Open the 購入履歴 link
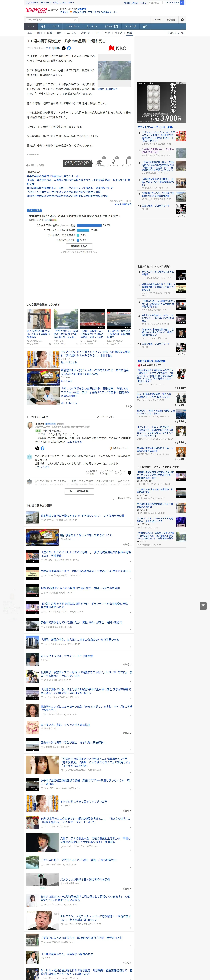Image resolution: width=210 pixels, height=980 pixels. click(x=171, y=20)
